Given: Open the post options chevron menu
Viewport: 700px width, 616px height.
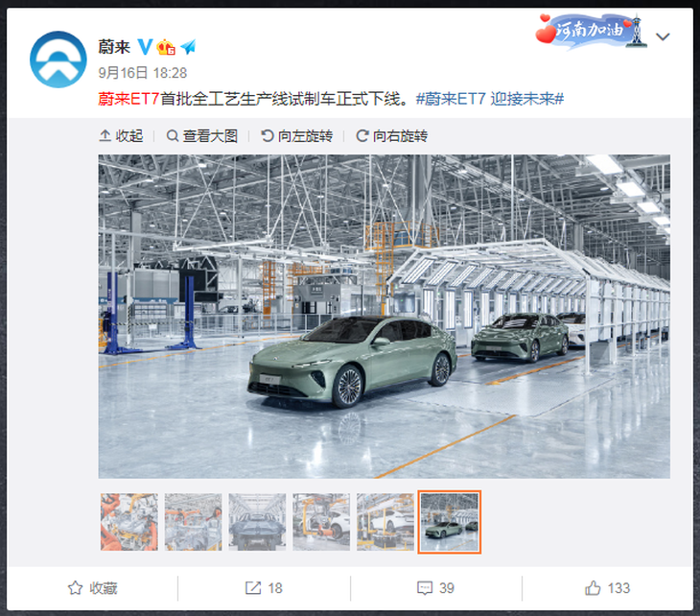Looking at the screenshot, I should pyautogui.click(x=663, y=36).
